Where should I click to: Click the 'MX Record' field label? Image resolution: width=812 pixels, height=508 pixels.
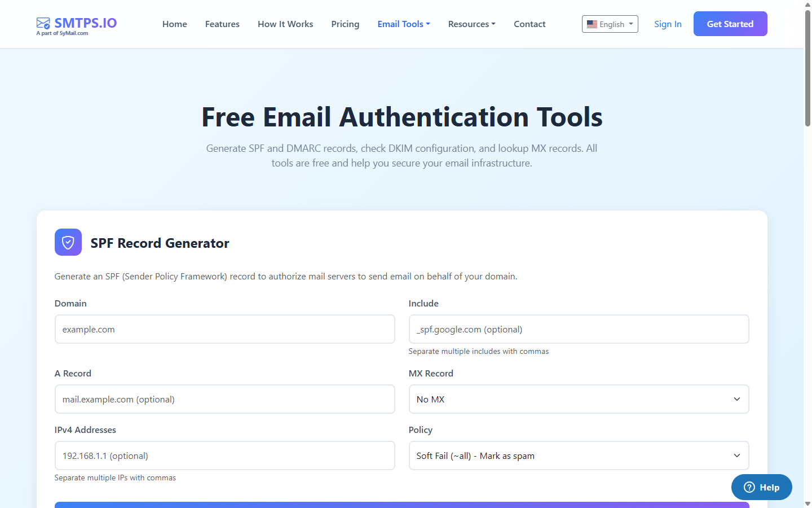[431, 373]
